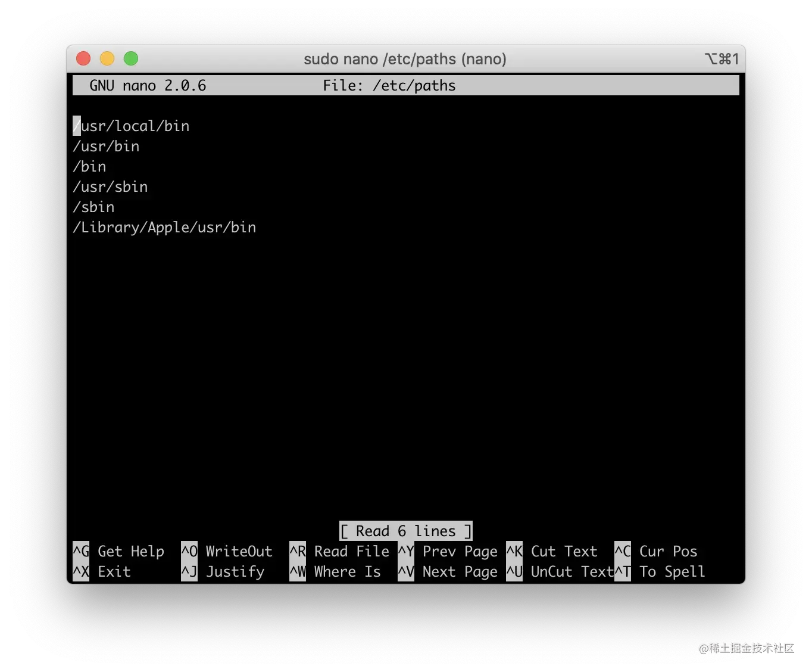Click the 'To Spell' shortcut label

tap(673, 571)
